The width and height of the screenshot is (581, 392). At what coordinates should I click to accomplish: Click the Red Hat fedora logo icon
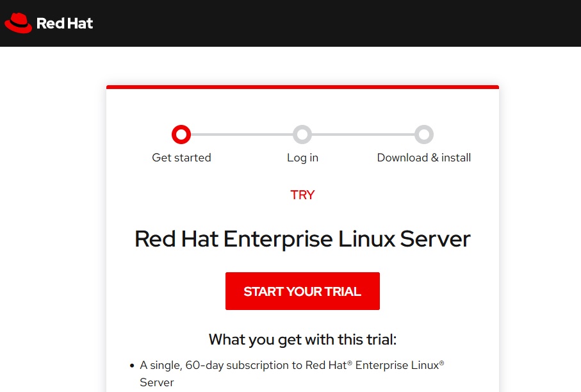pos(18,23)
